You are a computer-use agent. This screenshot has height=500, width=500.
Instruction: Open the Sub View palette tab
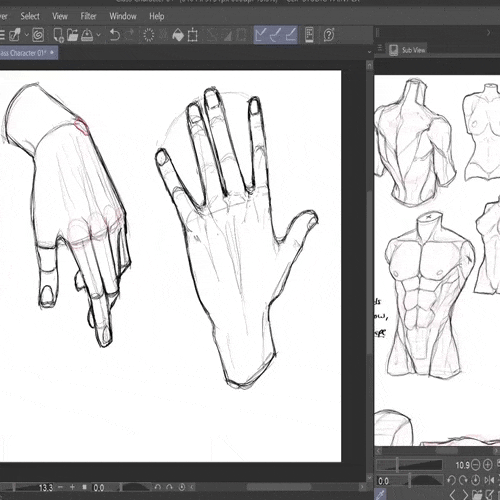(x=407, y=50)
